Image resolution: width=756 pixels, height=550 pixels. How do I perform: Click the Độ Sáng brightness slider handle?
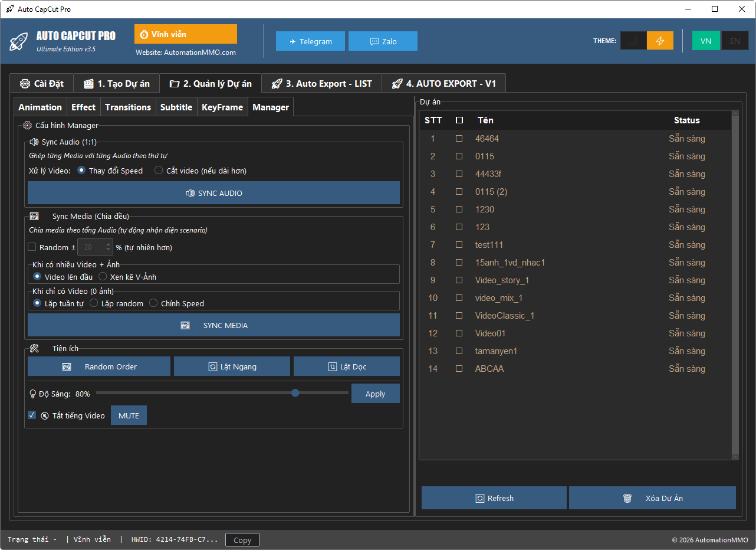tap(295, 393)
